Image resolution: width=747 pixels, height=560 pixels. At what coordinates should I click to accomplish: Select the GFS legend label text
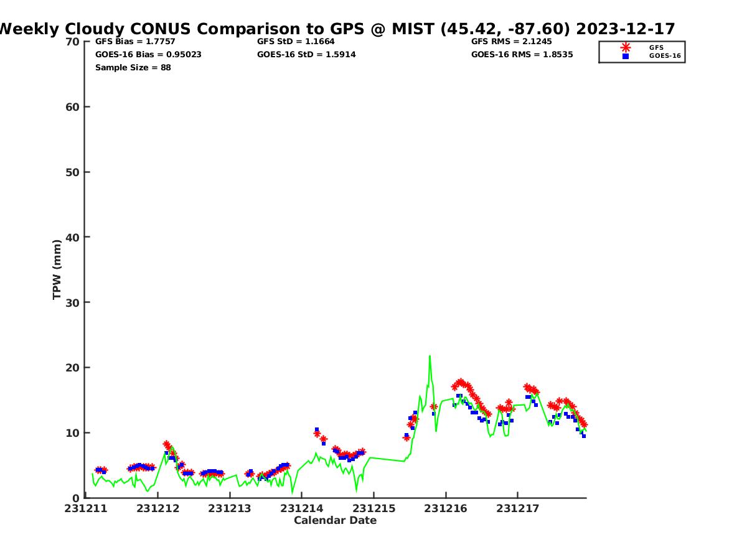click(x=656, y=47)
